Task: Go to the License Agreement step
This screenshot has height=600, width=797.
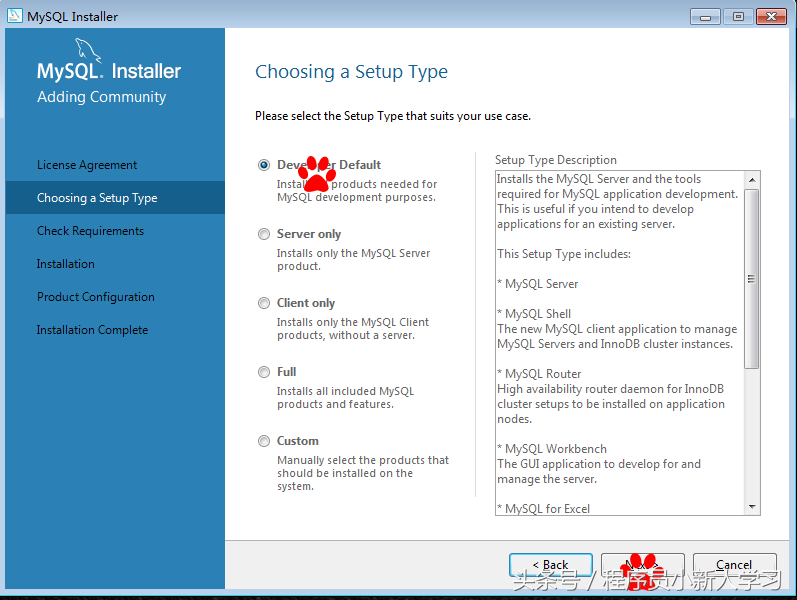Action: pyautogui.click(x=87, y=165)
